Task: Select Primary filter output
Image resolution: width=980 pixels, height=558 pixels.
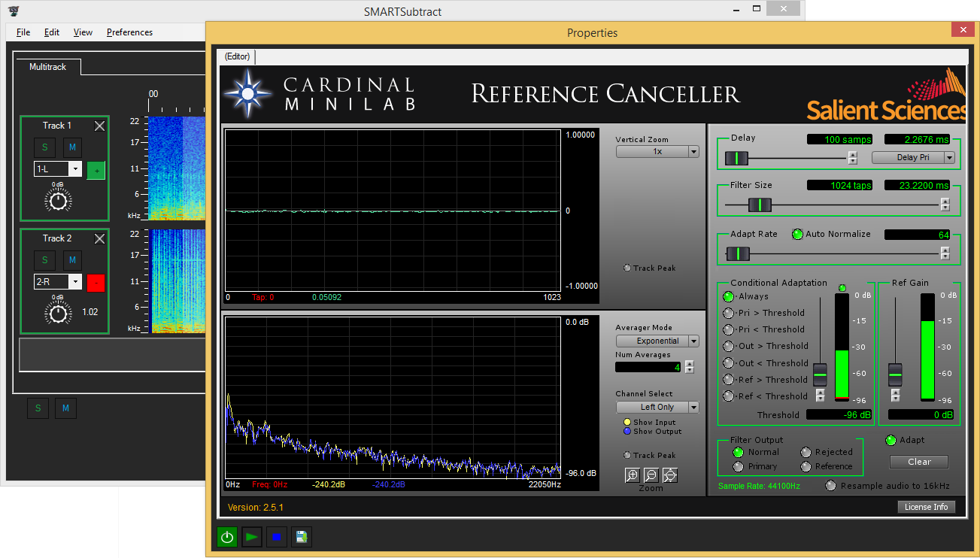Action: [738, 466]
